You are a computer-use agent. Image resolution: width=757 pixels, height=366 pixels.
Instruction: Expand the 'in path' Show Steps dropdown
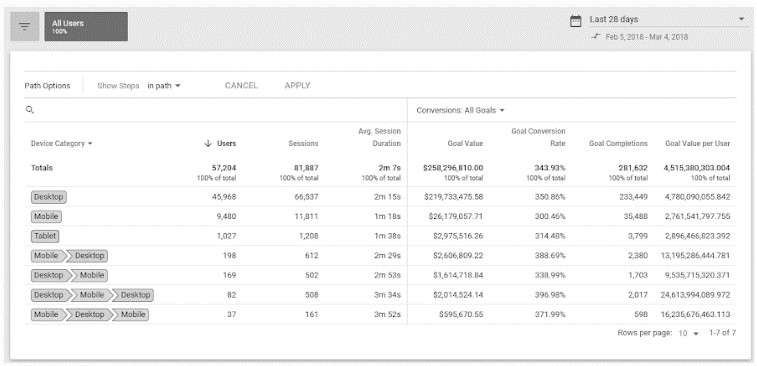tap(164, 86)
